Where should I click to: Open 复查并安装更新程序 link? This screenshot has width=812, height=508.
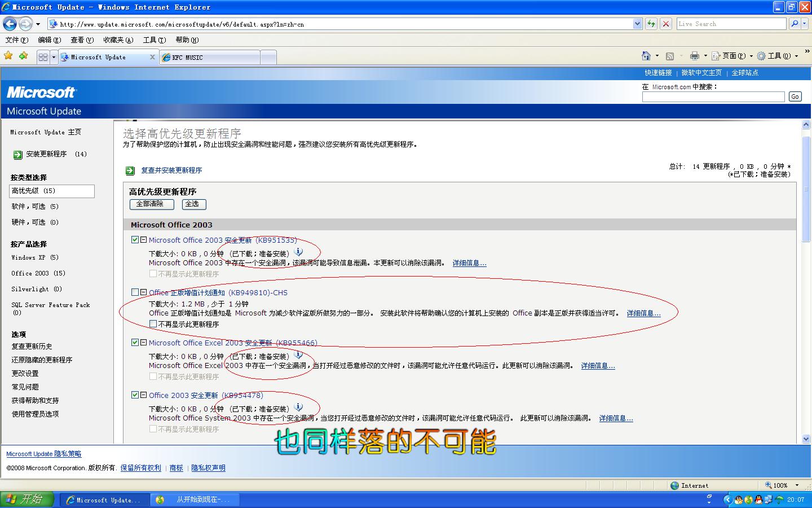point(171,170)
